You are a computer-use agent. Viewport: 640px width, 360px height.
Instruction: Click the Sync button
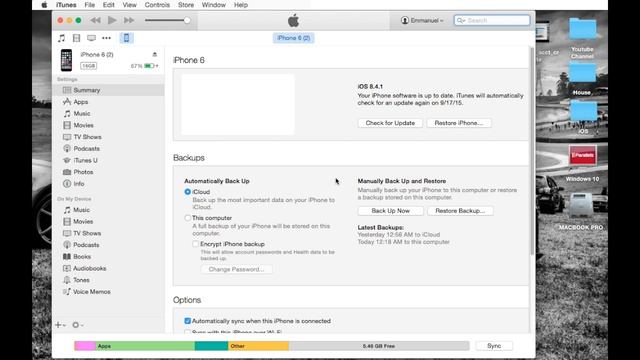[494, 346]
